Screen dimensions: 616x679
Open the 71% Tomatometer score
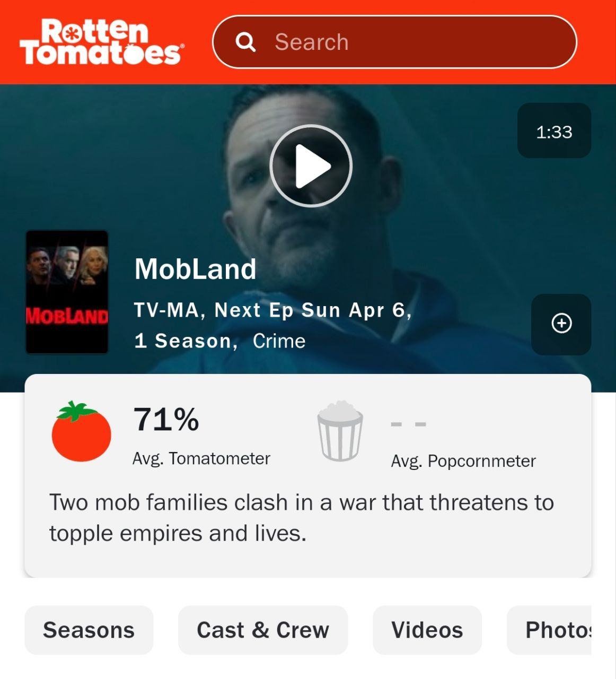(x=166, y=419)
